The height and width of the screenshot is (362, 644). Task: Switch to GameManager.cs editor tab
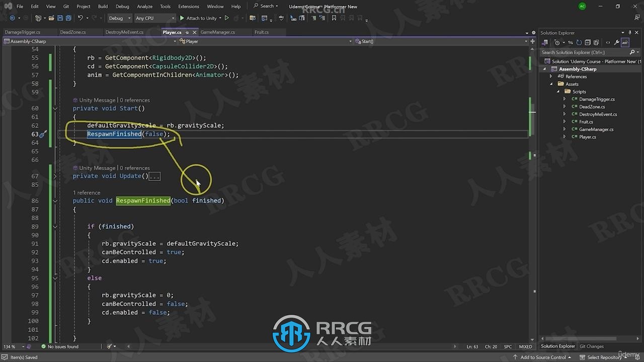coord(217,32)
